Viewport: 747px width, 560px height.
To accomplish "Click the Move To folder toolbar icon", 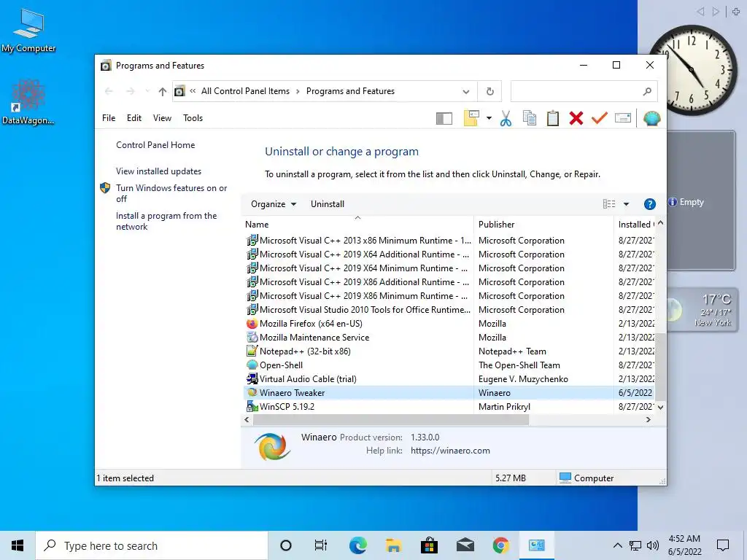I will tap(471, 118).
